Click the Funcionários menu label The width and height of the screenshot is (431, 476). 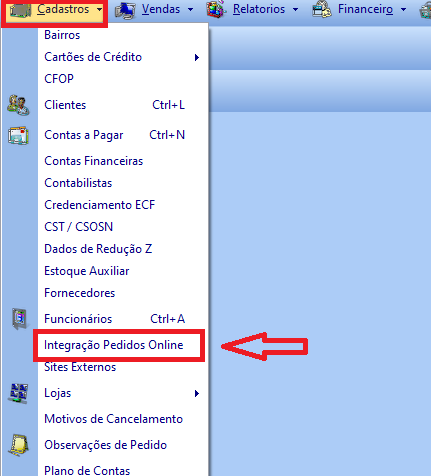[78, 319]
